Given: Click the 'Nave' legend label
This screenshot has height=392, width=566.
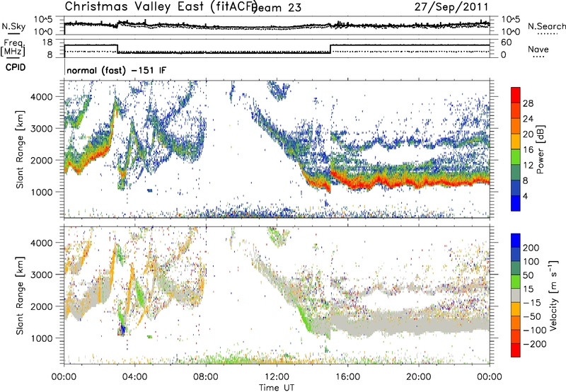Looking at the screenshot, I should point(538,50).
